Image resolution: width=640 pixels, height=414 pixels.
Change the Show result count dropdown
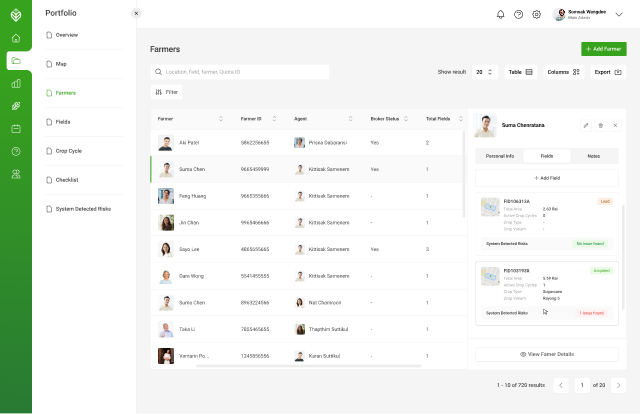point(484,72)
